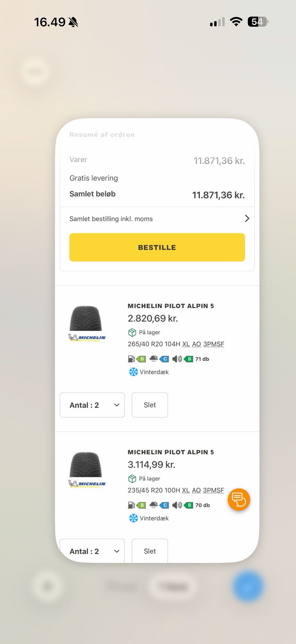Screen dimensions: 296x644
Task: Open the second Michelin Pilot Alpin 5 title
Action: (x=171, y=452)
